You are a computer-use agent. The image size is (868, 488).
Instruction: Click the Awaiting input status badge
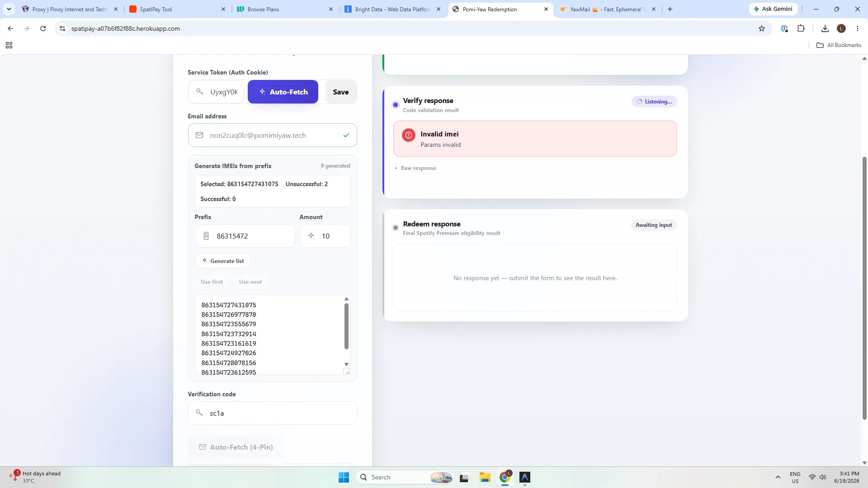pyautogui.click(x=654, y=225)
